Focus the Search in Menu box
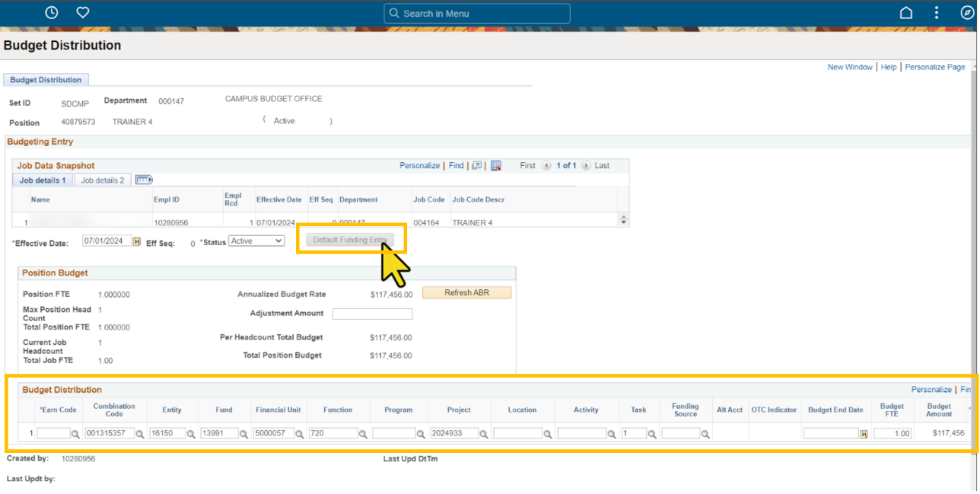This screenshot has width=980, height=494. [x=477, y=14]
